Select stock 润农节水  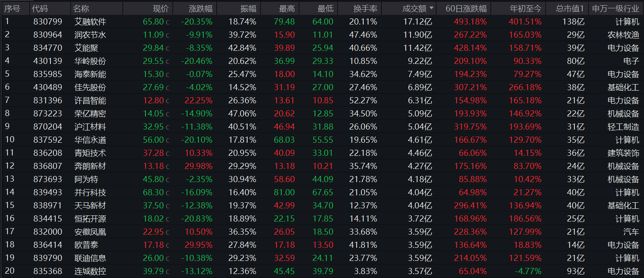pyautogui.click(x=90, y=35)
